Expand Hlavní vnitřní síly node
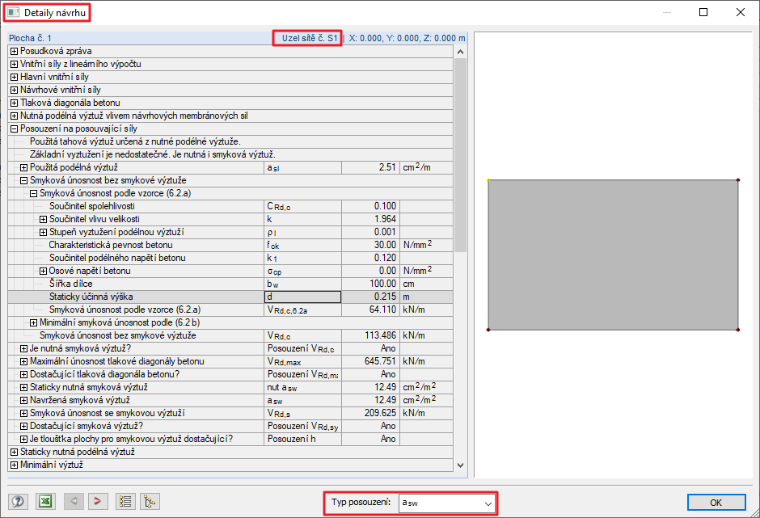Viewport: 760px width, 518px height. click(x=14, y=77)
